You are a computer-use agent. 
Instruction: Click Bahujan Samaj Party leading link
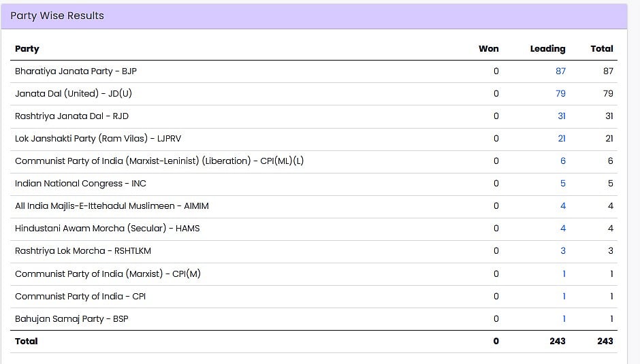(564, 318)
